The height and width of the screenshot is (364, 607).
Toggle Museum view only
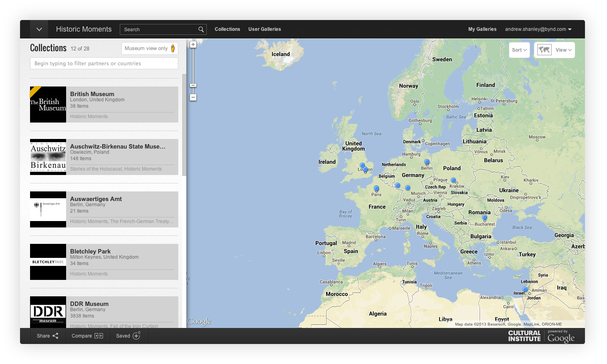tap(149, 48)
